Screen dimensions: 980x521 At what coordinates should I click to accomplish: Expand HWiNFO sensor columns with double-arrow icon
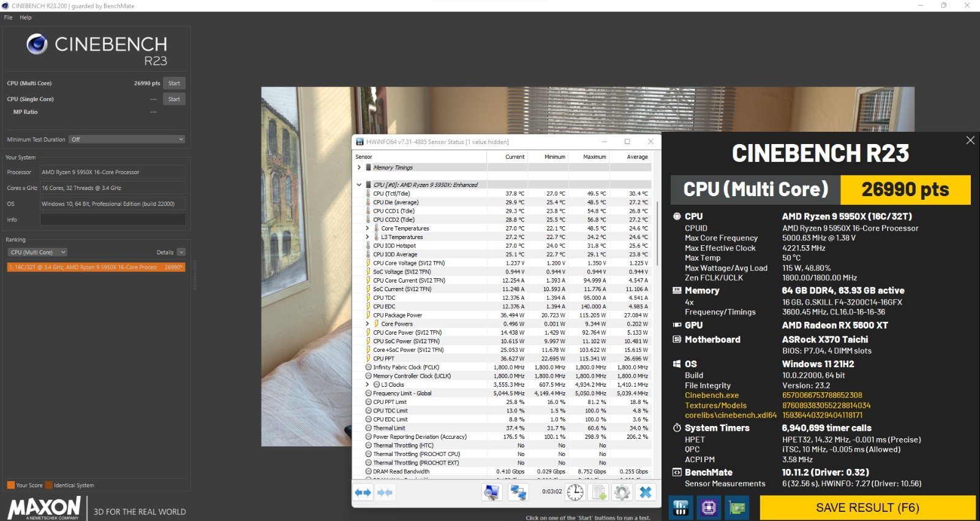coord(363,492)
